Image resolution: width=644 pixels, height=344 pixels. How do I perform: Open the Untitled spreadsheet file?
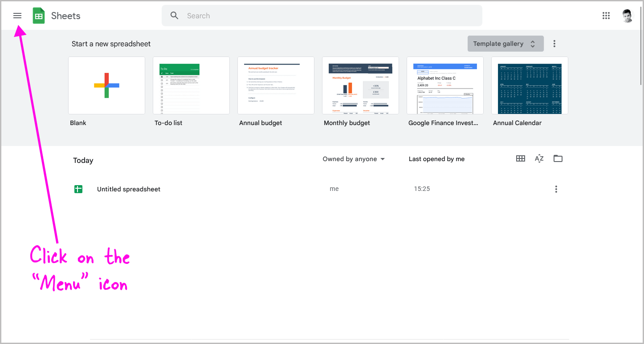point(129,189)
